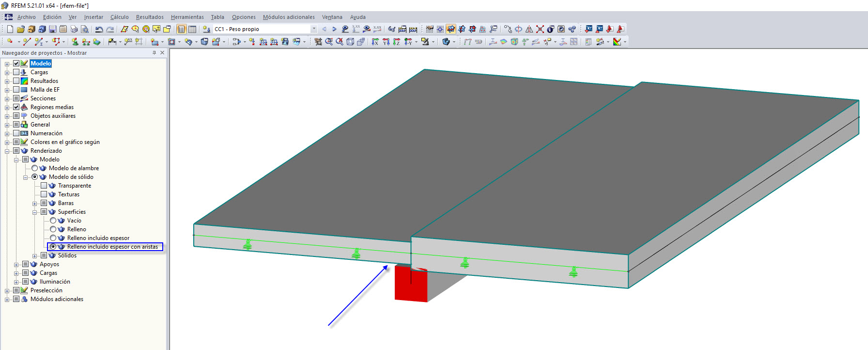
Task: Collapse the Renderizado tree node
Action: point(7,151)
